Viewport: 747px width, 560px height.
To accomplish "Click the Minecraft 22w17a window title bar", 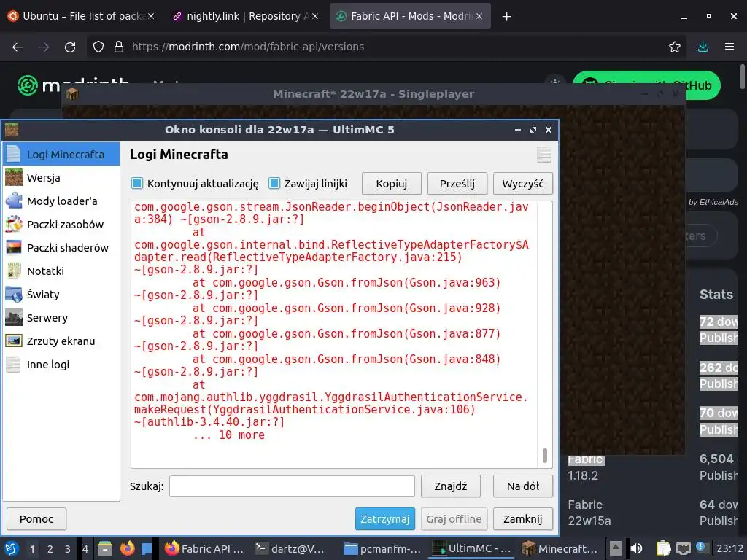I will tap(373, 94).
